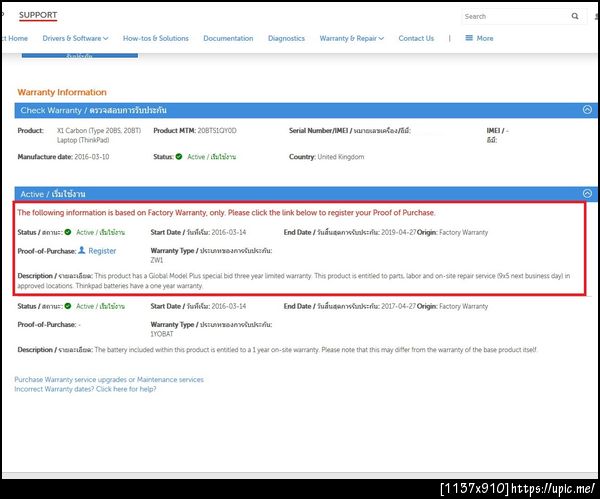This screenshot has width=600, height=499.
Task: Open the Diagnostics menu item
Action: click(x=286, y=38)
